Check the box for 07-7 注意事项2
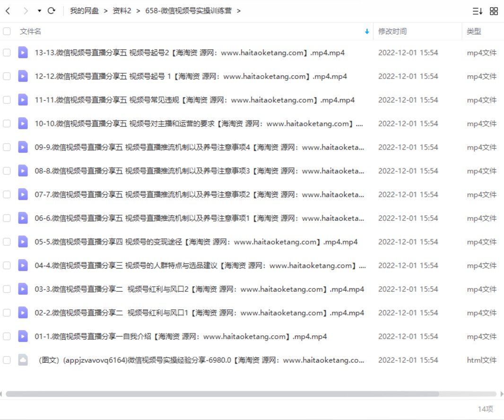 pyautogui.click(x=7, y=194)
